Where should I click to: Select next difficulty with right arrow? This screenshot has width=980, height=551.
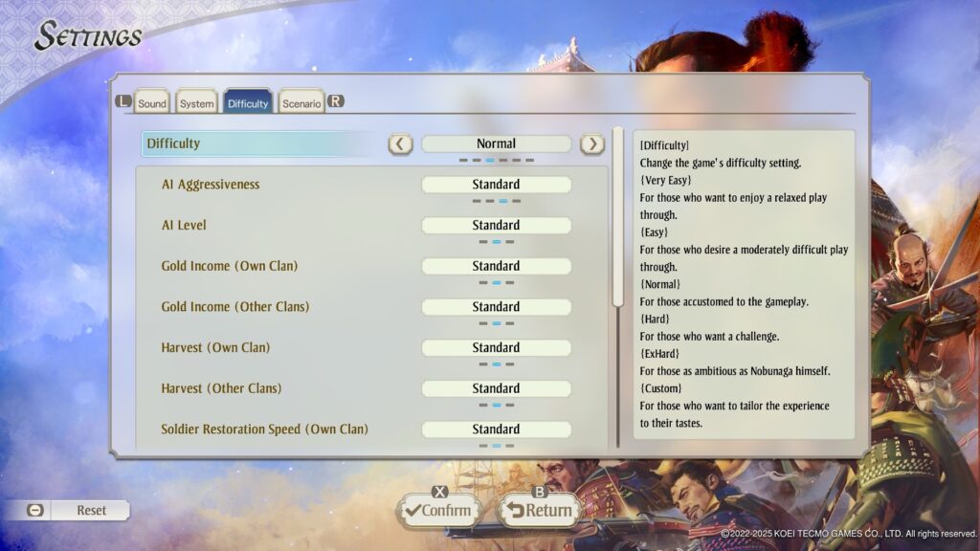pos(591,144)
